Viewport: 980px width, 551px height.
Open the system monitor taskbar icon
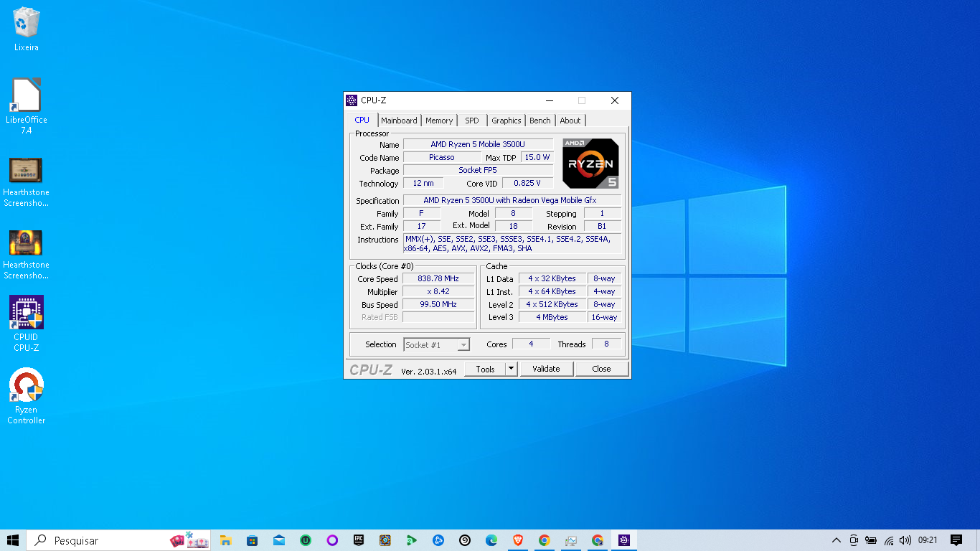571,540
